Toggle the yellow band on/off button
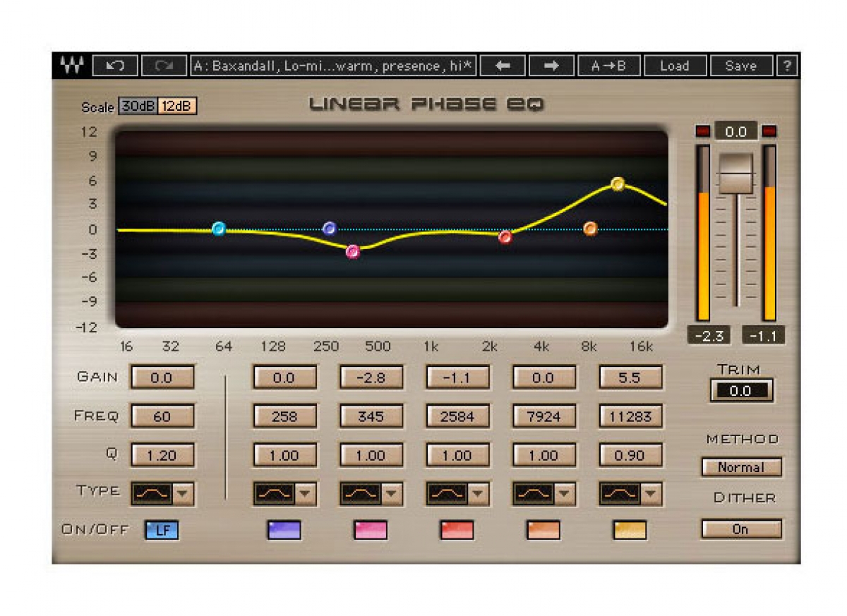The height and width of the screenshot is (616, 847). coord(630,530)
